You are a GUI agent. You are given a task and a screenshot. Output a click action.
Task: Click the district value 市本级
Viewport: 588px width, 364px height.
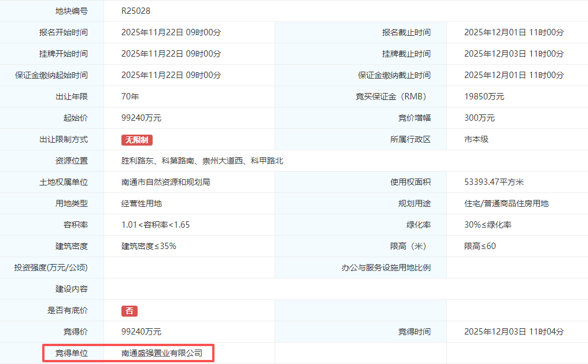pos(476,139)
